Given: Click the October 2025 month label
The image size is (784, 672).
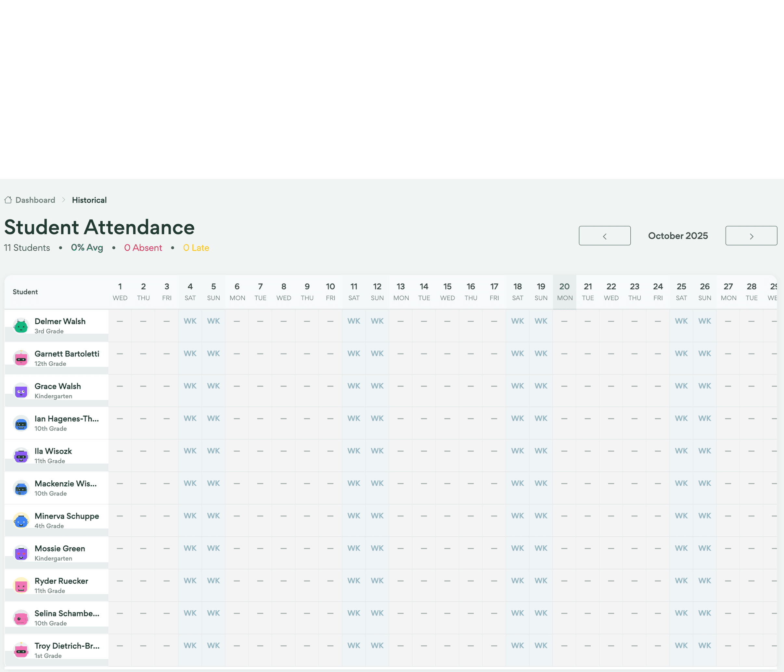Looking at the screenshot, I should (x=678, y=236).
